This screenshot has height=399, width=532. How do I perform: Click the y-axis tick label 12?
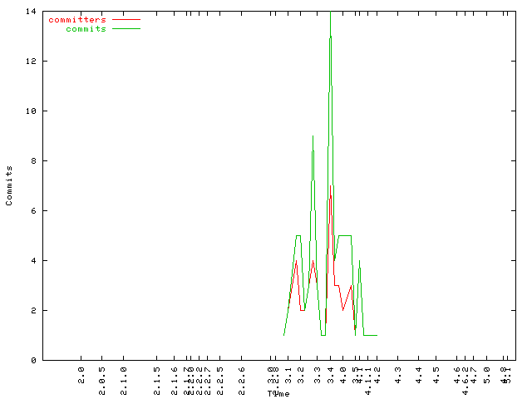point(30,62)
